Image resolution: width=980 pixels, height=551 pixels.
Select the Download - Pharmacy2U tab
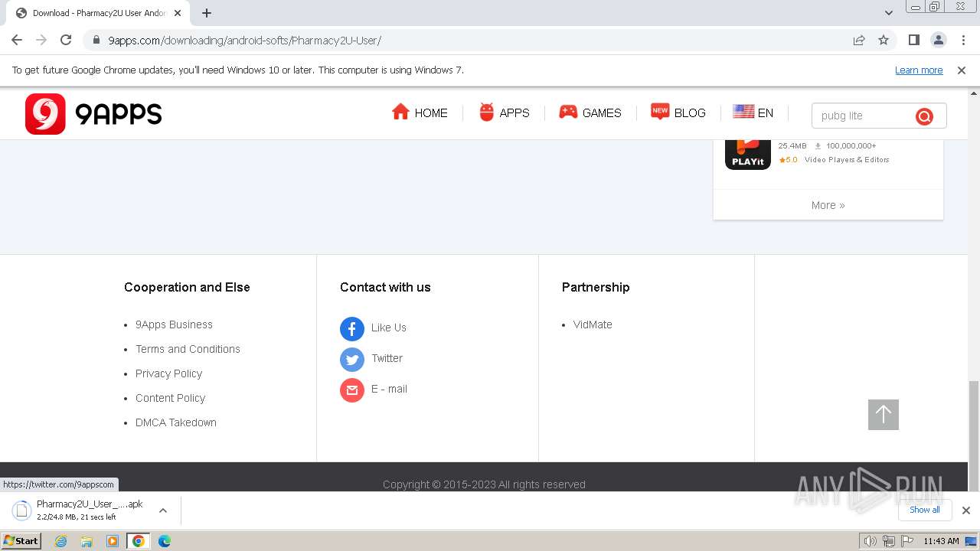click(x=98, y=13)
